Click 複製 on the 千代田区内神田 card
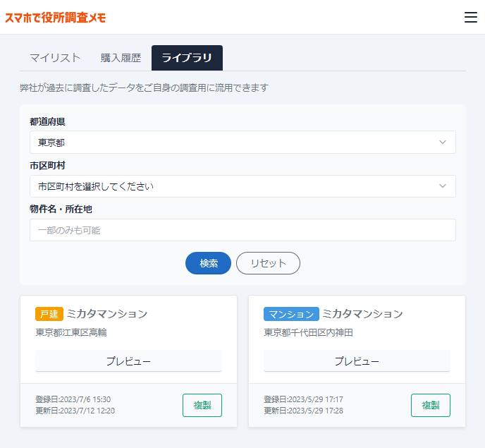Viewport: 485px width, 448px height. pyautogui.click(x=431, y=405)
